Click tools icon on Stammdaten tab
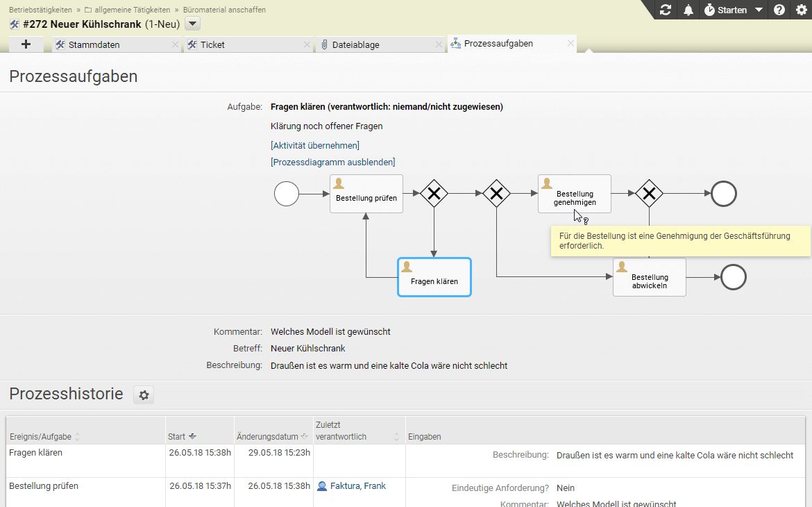 [60, 44]
